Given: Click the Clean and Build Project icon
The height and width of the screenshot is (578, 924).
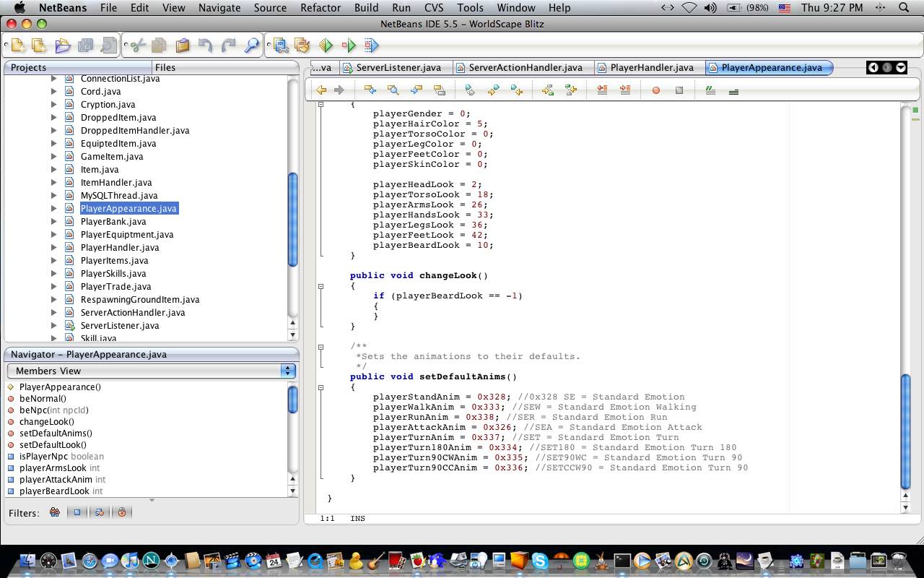Looking at the screenshot, I should tap(302, 46).
